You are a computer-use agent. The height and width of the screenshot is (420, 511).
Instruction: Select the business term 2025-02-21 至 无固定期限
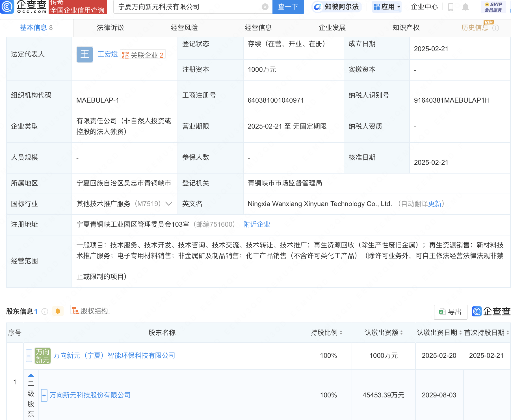coord(287,126)
